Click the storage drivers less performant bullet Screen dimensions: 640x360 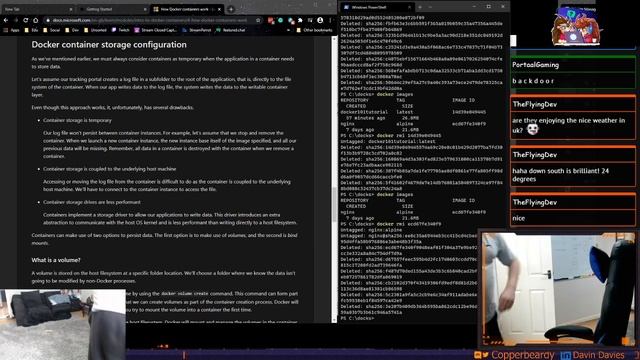coord(92,202)
